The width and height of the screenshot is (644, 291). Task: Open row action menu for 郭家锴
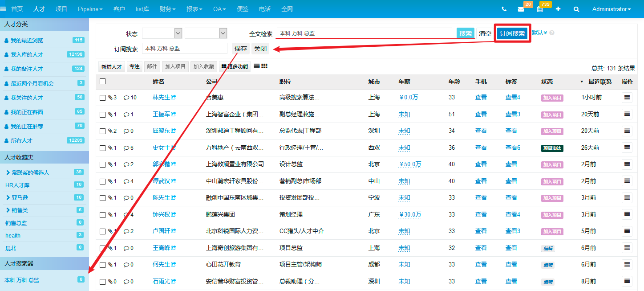[627, 164]
